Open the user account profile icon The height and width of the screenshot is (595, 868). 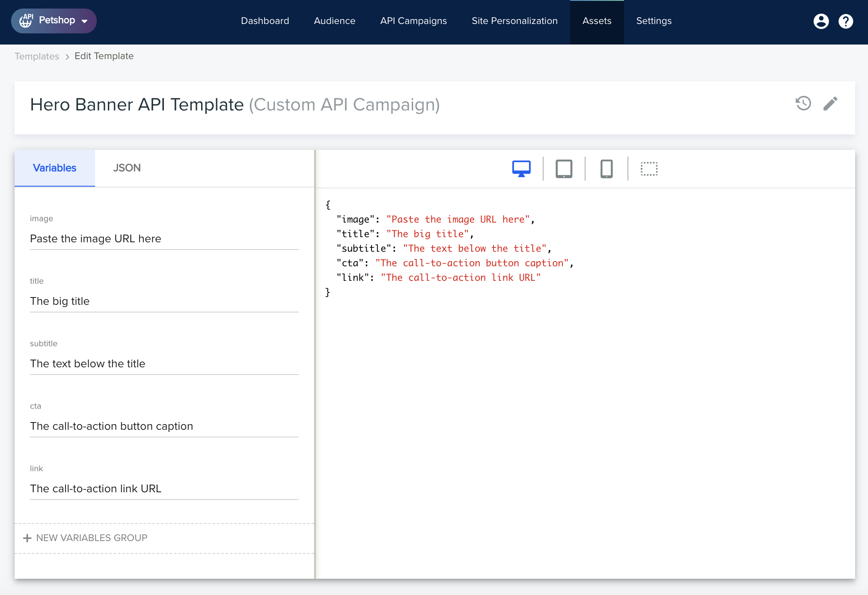821,21
